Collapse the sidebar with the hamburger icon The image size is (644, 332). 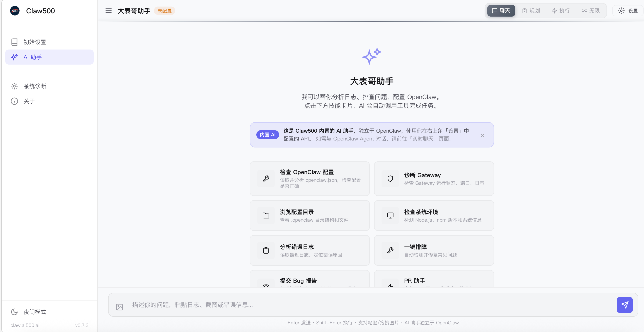click(109, 10)
